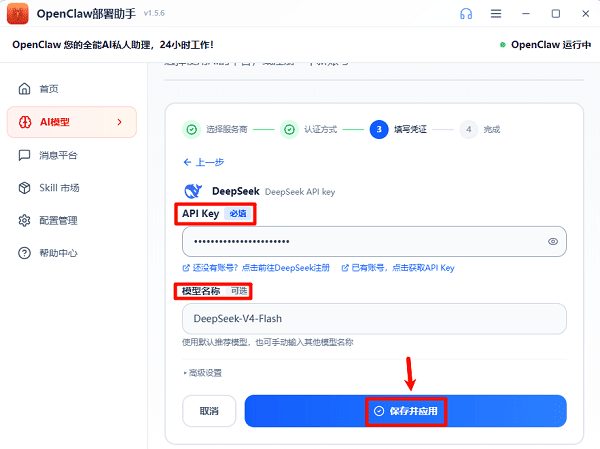Click the cube icon for Skill 市场

point(24,188)
